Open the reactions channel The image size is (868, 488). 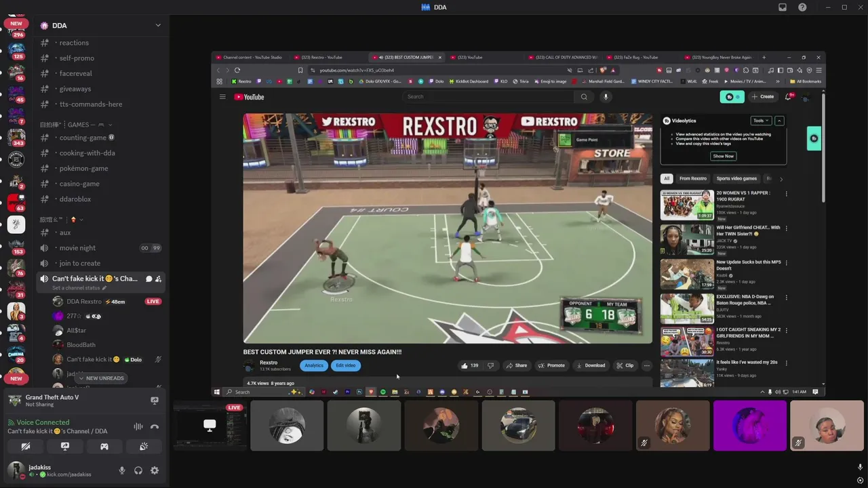[x=100, y=43]
